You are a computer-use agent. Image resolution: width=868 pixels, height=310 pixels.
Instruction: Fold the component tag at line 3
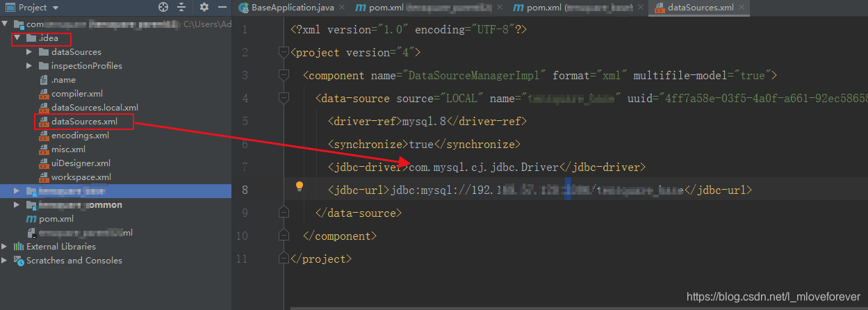tap(283, 75)
